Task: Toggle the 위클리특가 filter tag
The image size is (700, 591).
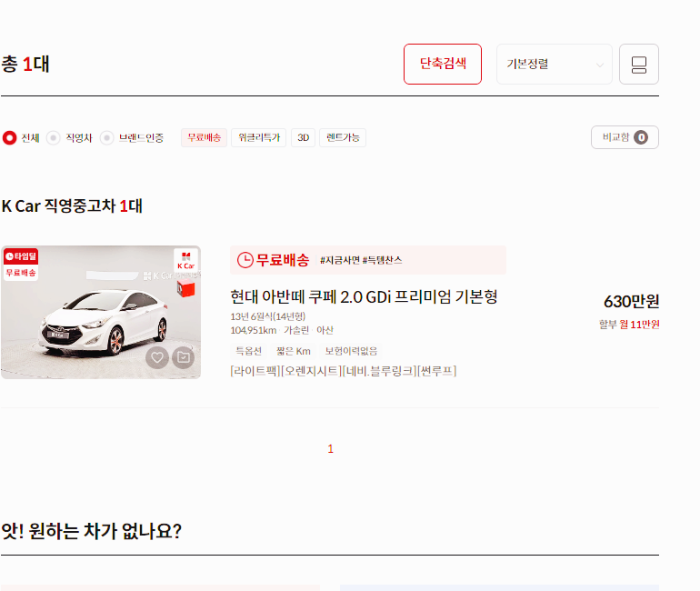Action: coord(259,137)
